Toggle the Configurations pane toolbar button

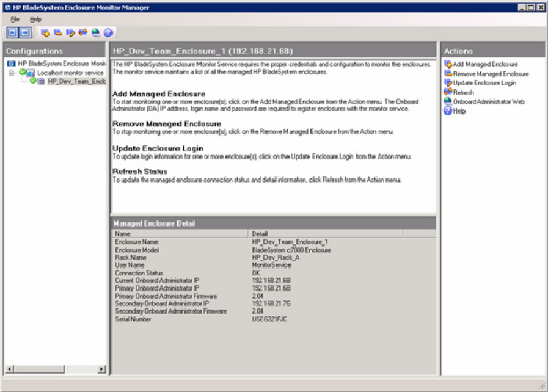click(12, 32)
